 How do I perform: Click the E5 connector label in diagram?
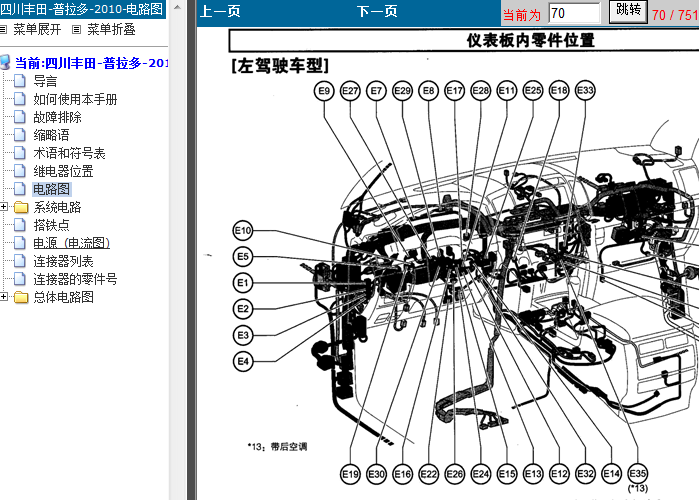click(243, 257)
